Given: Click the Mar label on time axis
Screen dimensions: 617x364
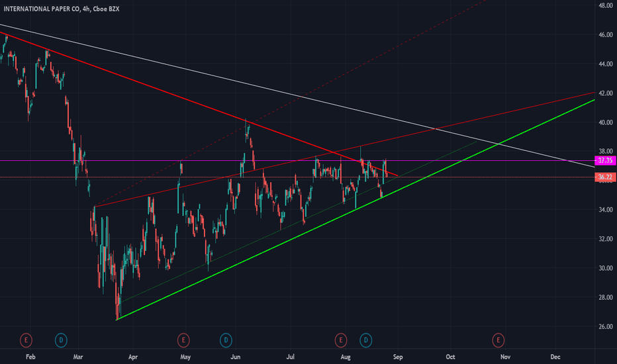Looking at the screenshot, I should (x=78, y=357).
